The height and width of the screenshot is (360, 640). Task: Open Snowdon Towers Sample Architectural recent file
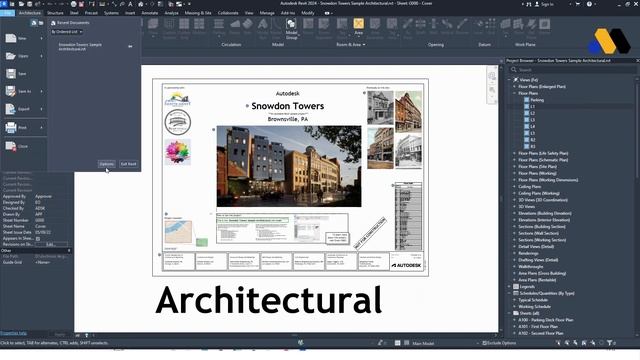(x=80, y=47)
